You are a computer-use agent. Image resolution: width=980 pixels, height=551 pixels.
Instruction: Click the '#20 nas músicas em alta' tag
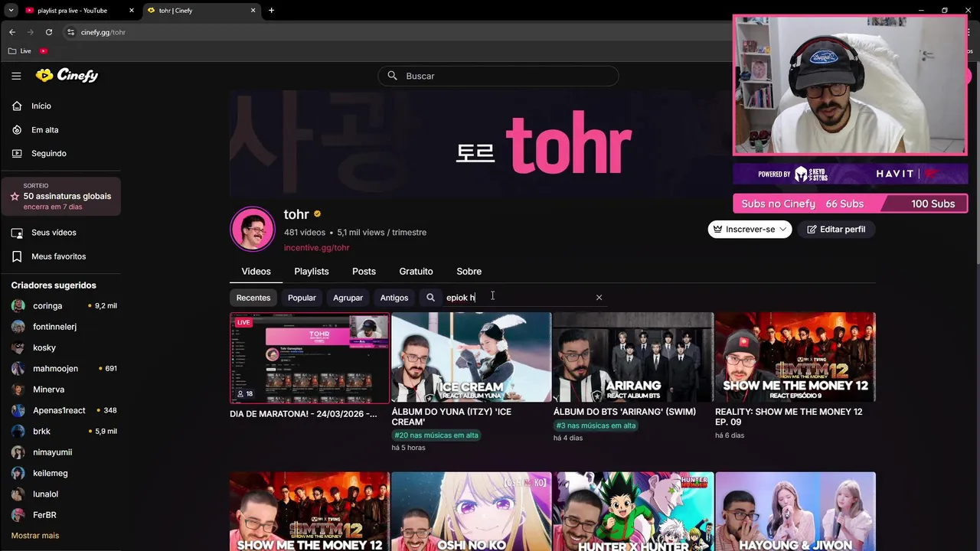(436, 435)
